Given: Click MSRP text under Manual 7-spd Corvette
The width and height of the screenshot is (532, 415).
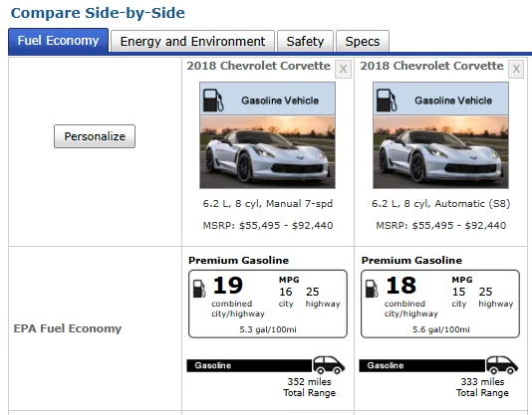Looking at the screenshot, I should [268, 226].
